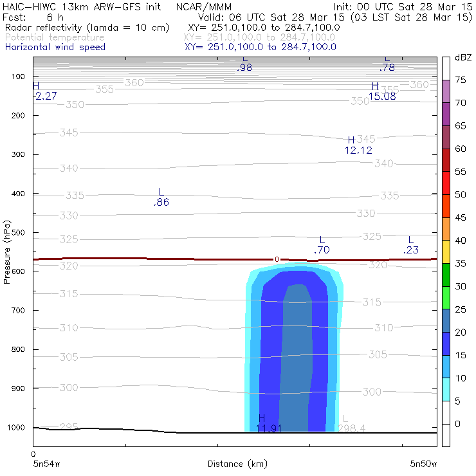Viewport: 476px width, 476px height.
Task: Click the left 345 potential temperature contour label
Action: [69, 133]
